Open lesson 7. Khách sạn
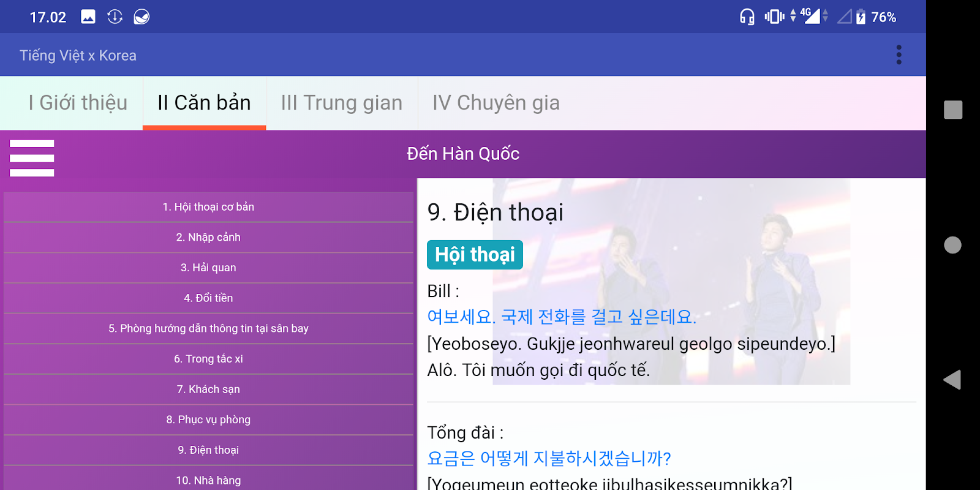Image resolution: width=980 pixels, height=490 pixels. pos(208,390)
